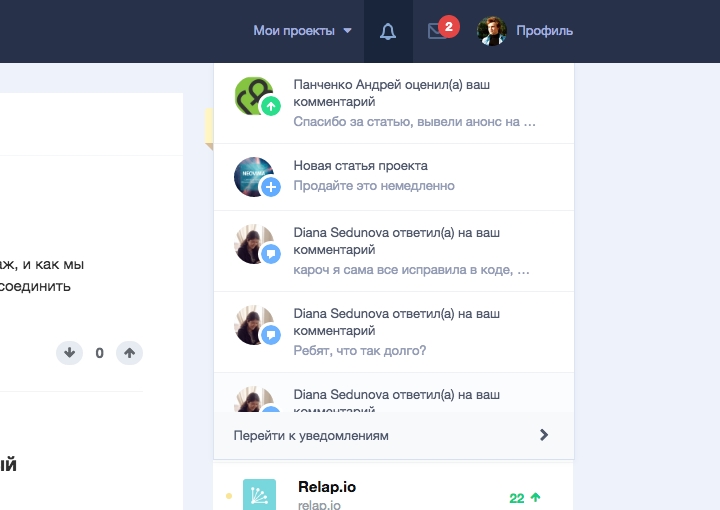Open the Профиль menu item
Viewport: 720px width, 510px height.
point(544,31)
